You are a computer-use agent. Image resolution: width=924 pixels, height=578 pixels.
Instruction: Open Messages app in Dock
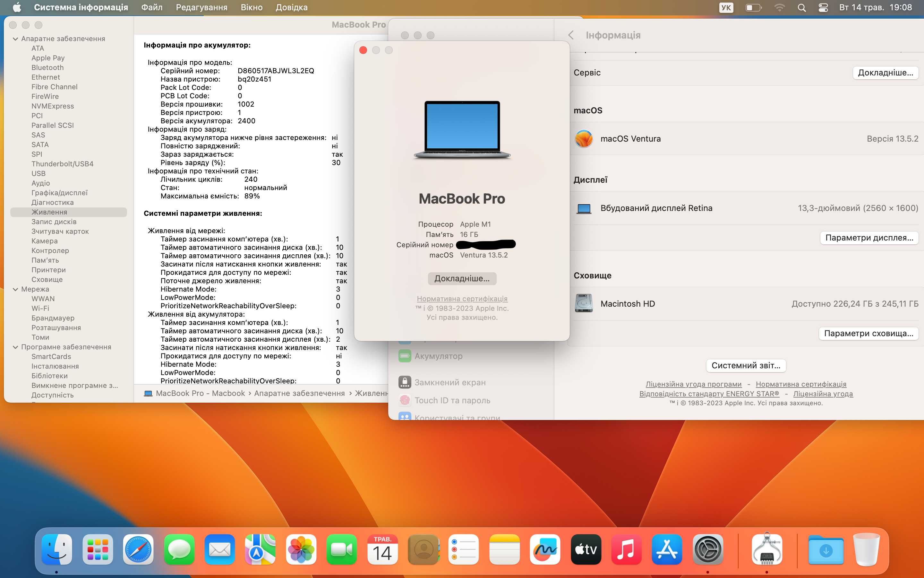[x=179, y=549]
